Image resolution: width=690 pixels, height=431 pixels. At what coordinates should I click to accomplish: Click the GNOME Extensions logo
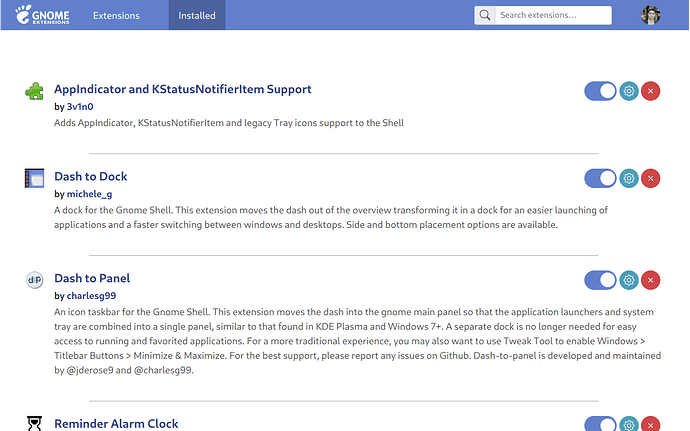[42, 16]
